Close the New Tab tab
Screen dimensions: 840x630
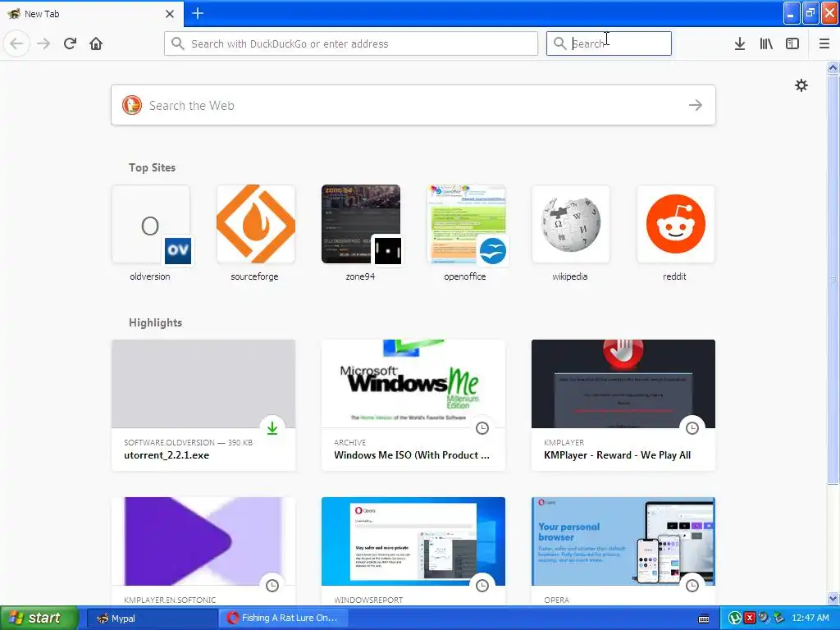[x=170, y=14]
